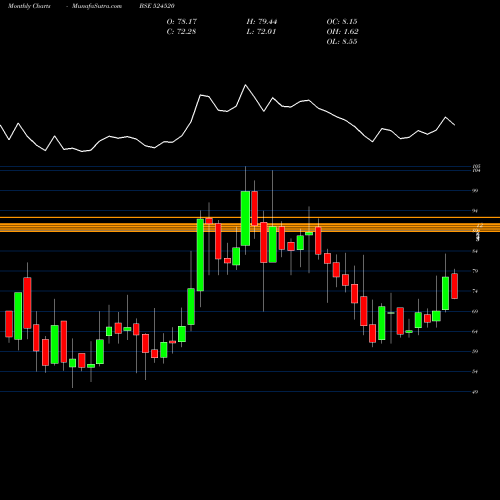The height and width of the screenshot is (500, 500).
Task: Select the "OC: 8.15" reading
Action: point(342,22)
